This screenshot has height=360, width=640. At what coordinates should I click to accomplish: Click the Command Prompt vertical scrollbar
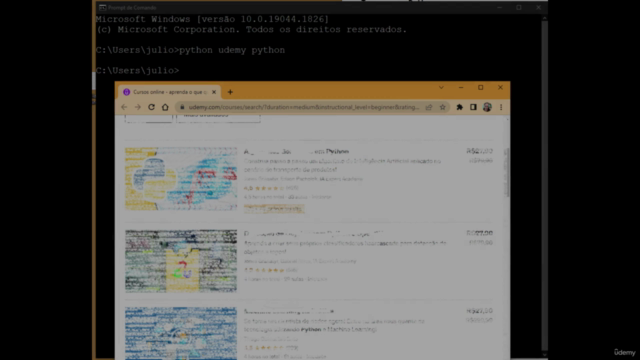(544, 186)
